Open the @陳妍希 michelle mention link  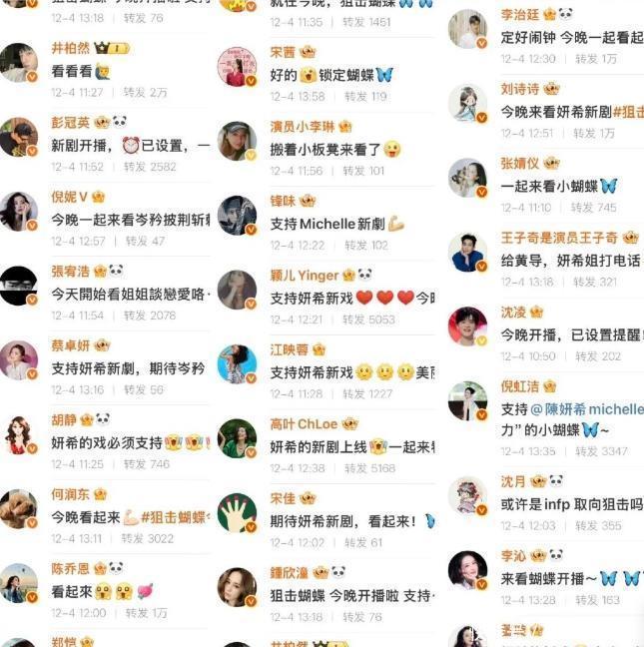[x=587, y=409]
